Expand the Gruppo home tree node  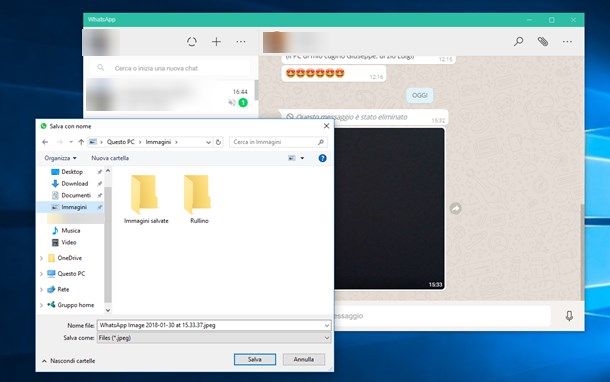[x=42, y=305]
